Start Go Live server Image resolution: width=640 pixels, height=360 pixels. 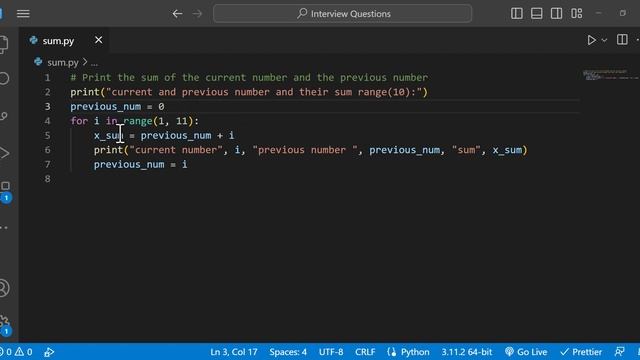click(526, 352)
